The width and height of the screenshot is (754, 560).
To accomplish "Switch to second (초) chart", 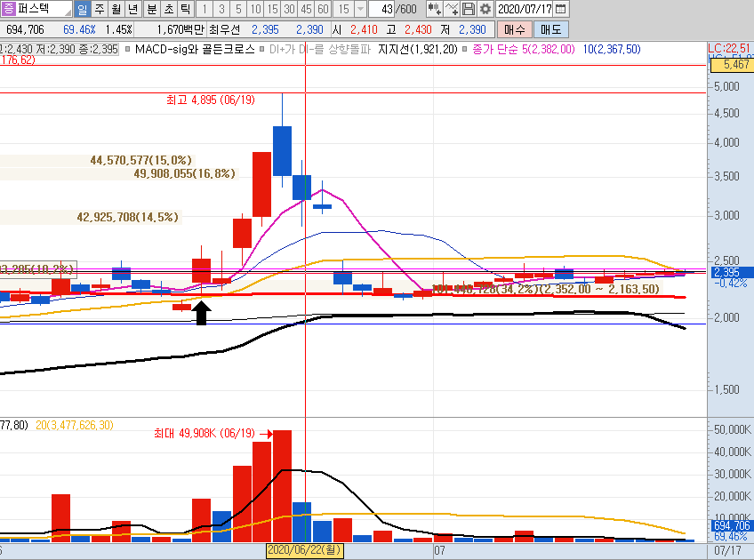I will (169, 9).
